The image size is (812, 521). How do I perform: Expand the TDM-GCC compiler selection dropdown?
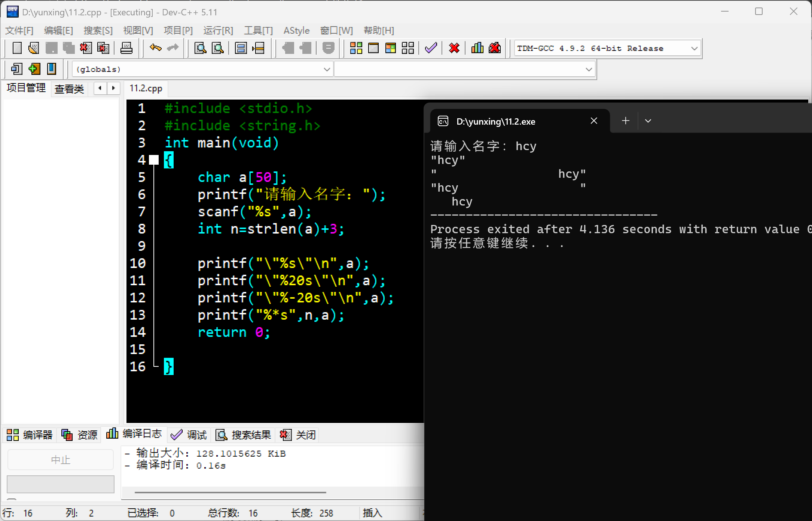coord(694,49)
